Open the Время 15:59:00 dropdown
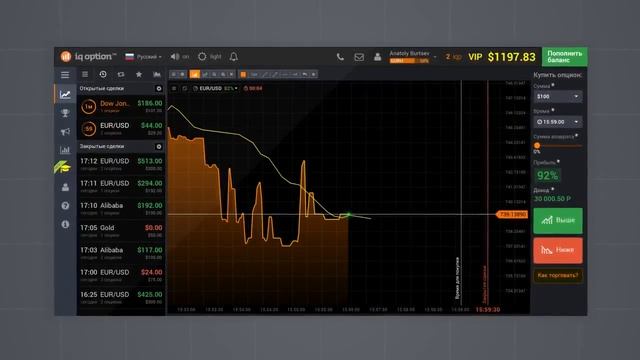This screenshot has width=640, height=360. coord(558,122)
